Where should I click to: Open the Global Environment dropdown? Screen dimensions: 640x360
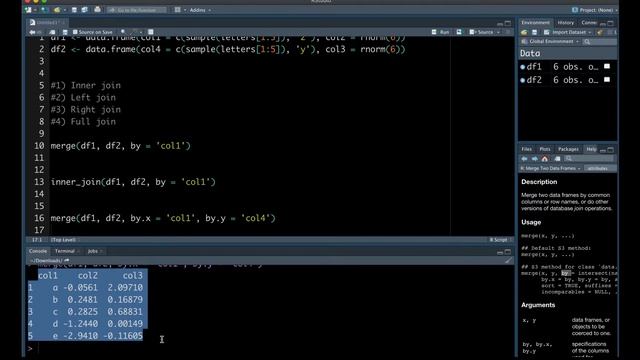click(x=550, y=42)
